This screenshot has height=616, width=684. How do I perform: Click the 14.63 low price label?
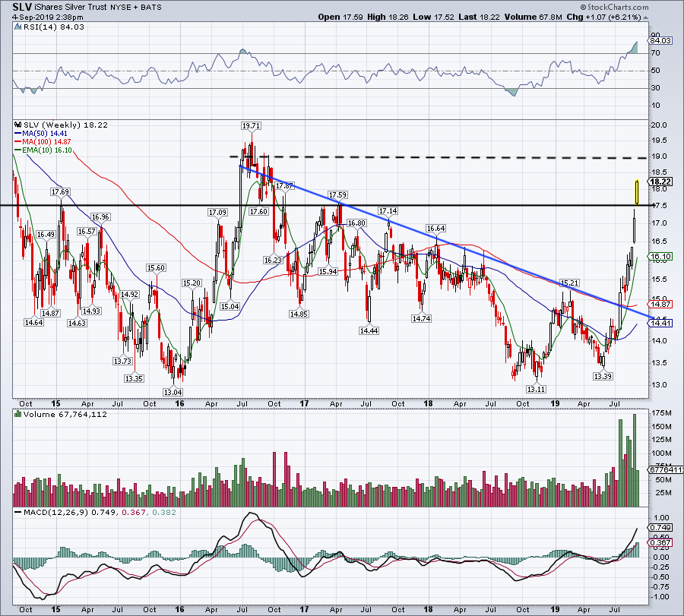coord(77,323)
